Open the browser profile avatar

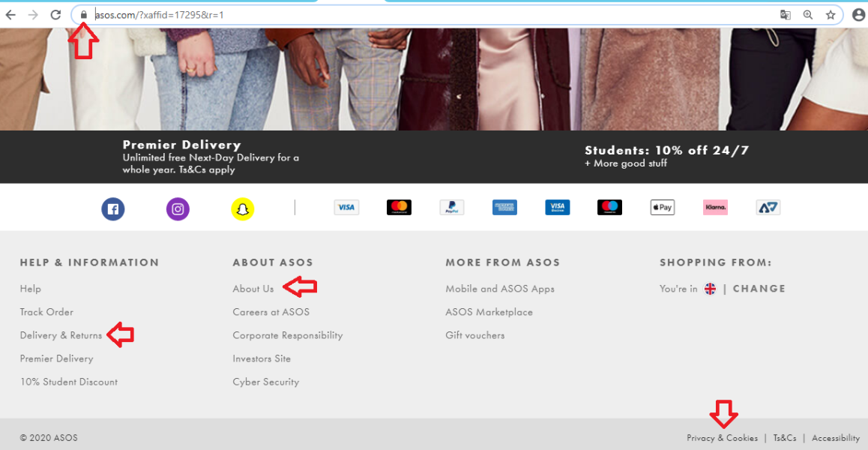tap(858, 15)
